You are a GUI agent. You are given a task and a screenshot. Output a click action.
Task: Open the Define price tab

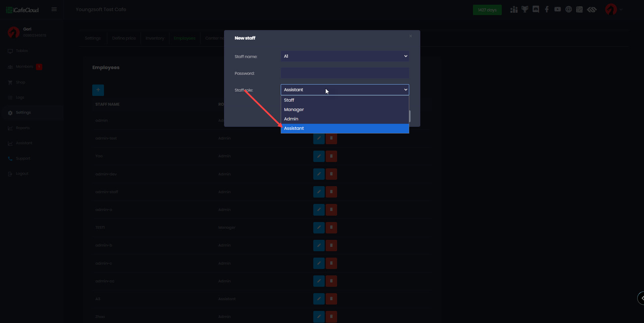124,38
